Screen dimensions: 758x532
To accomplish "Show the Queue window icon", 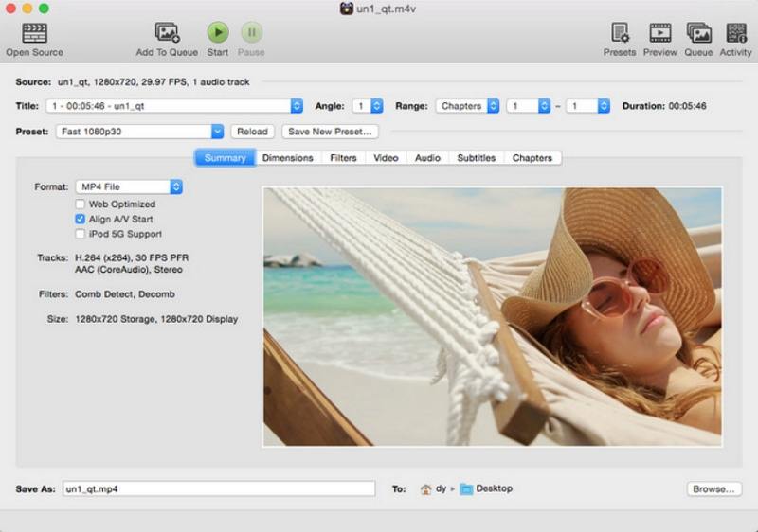I will click(x=698, y=33).
